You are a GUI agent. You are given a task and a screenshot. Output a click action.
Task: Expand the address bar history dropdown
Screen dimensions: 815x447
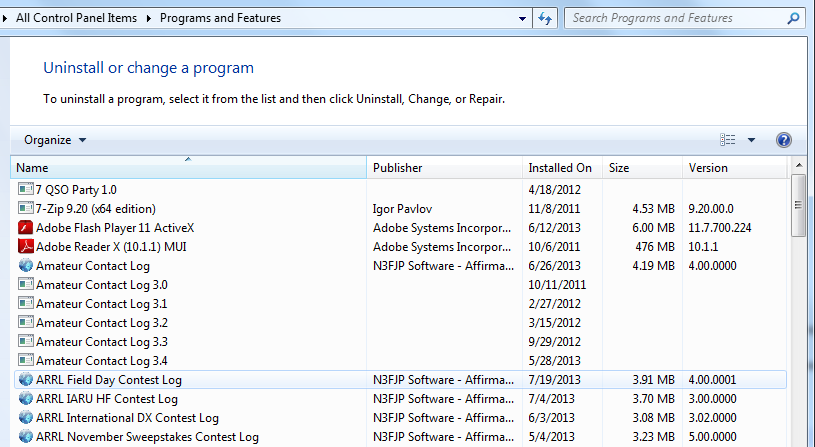pos(522,19)
